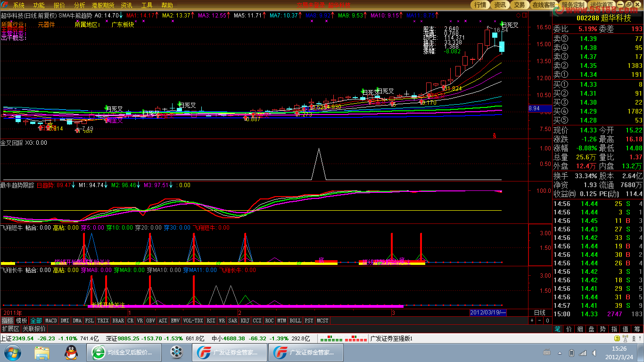Expand the 分析 menu
Screen dimensions: 644x362
(80, 5)
